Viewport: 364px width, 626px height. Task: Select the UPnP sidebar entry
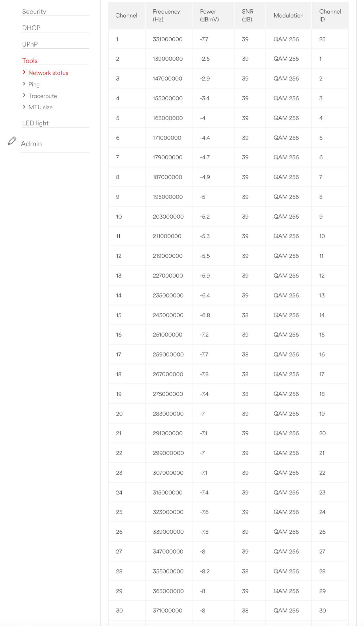point(30,44)
